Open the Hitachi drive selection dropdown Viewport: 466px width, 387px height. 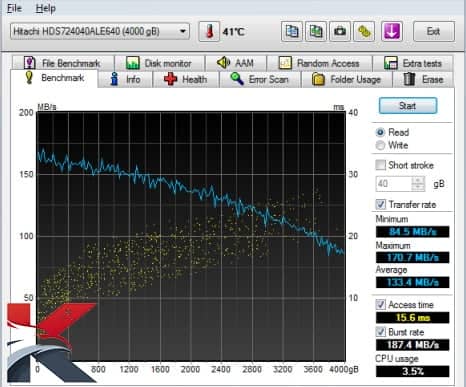pyautogui.click(x=100, y=32)
